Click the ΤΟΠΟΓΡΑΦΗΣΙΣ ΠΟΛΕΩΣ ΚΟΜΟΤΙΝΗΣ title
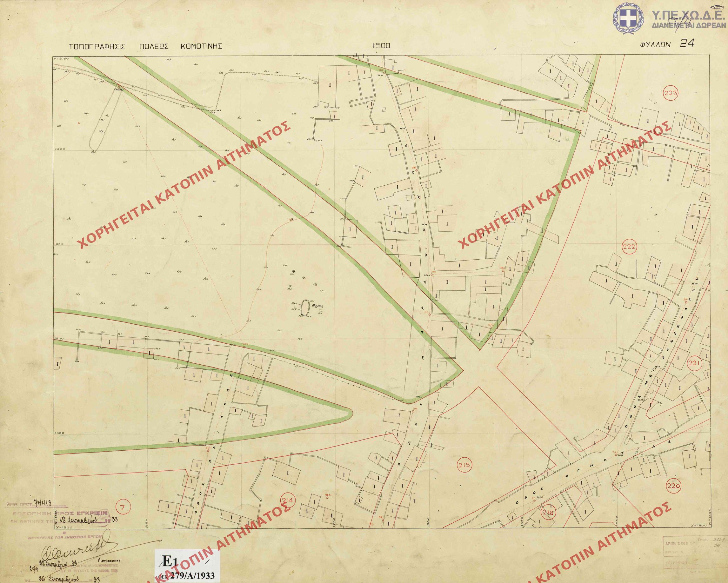Image resolution: width=728 pixels, height=583 pixels. click(x=145, y=46)
